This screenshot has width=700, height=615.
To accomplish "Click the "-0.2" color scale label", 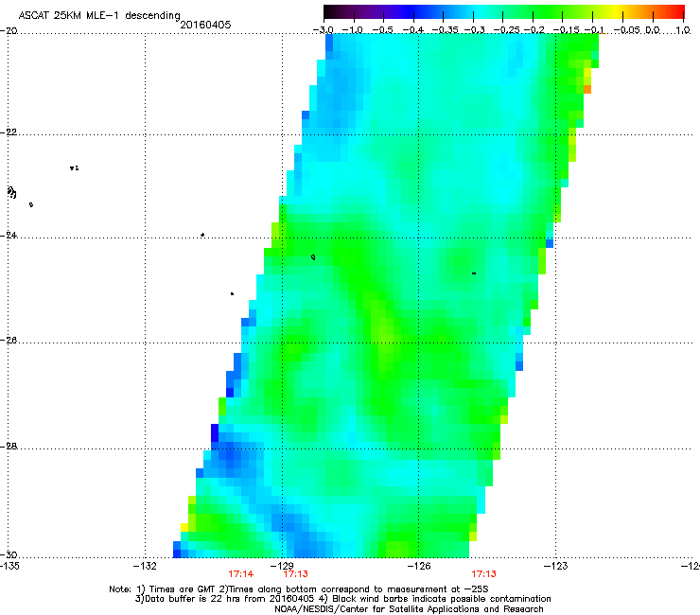I will tap(534, 30).
